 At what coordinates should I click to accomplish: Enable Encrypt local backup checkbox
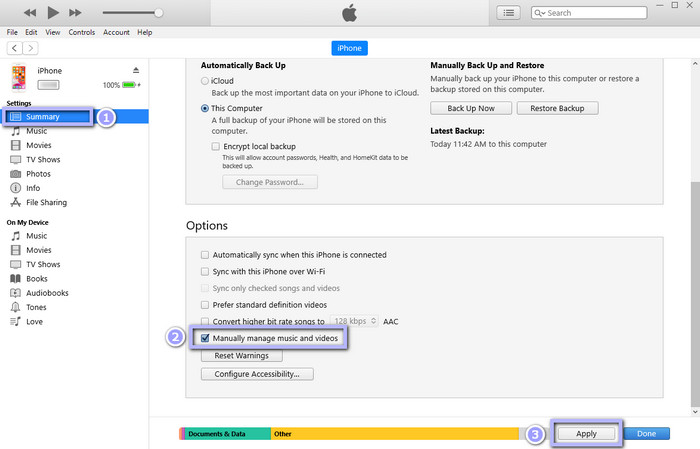[216, 146]
